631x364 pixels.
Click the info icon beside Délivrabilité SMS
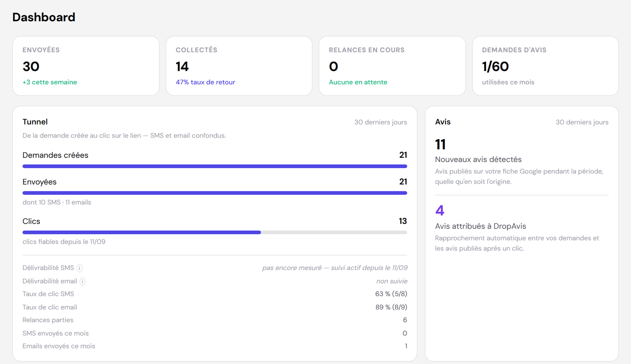tap(80, 268)
